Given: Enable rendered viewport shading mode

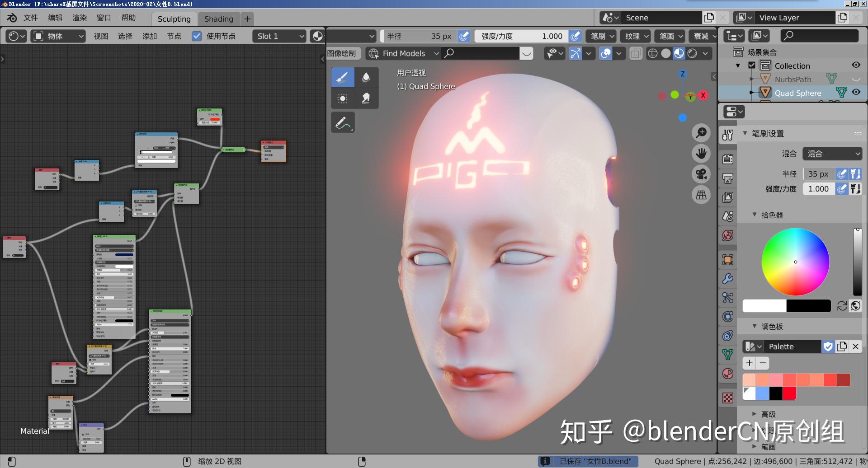Looking at the screenshot, I should 693,53.
